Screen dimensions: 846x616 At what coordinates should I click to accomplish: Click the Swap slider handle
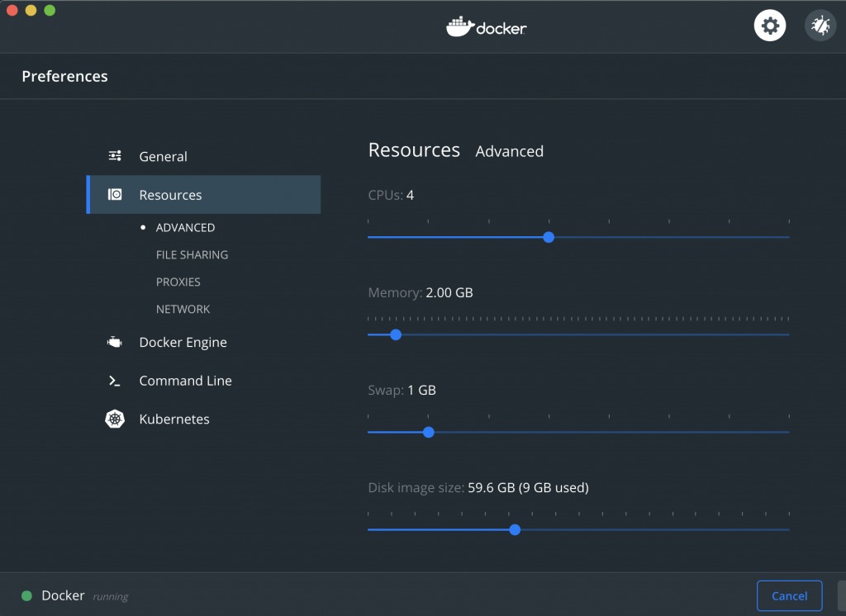pos(429,433)
